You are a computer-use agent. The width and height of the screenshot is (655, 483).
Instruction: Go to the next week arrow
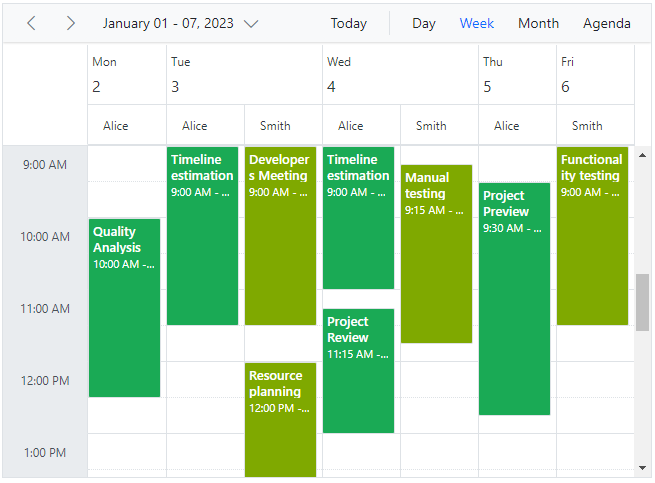click(x=70, y=23)
